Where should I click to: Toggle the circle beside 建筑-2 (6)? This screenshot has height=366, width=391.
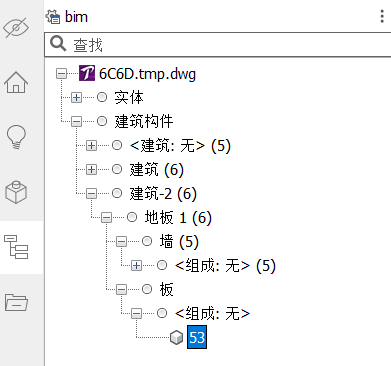(x=117, y=193)
